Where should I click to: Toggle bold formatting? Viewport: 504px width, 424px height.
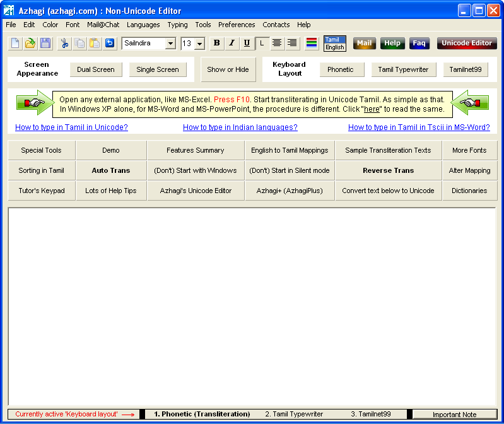217,43
